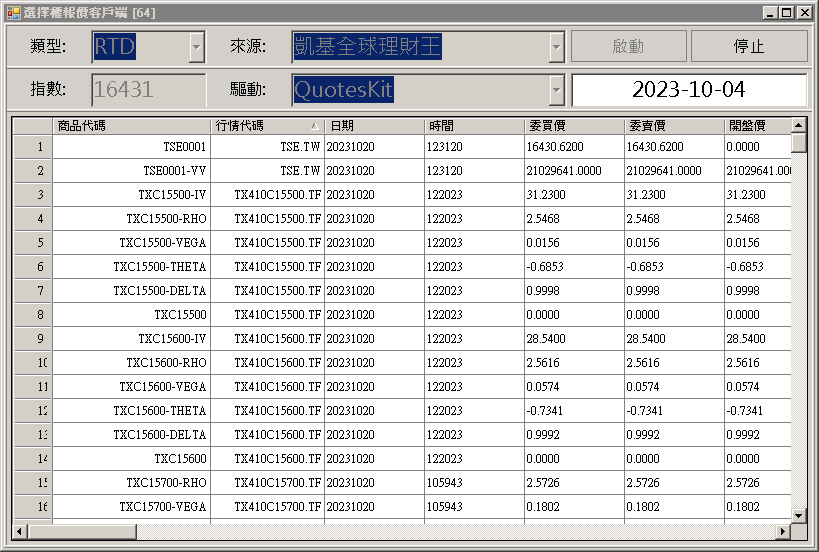Click 時間 cell 105943 for TXC15700-RHO
The height and width of the screenshot is (552, 819).
(x=474, y=483)
